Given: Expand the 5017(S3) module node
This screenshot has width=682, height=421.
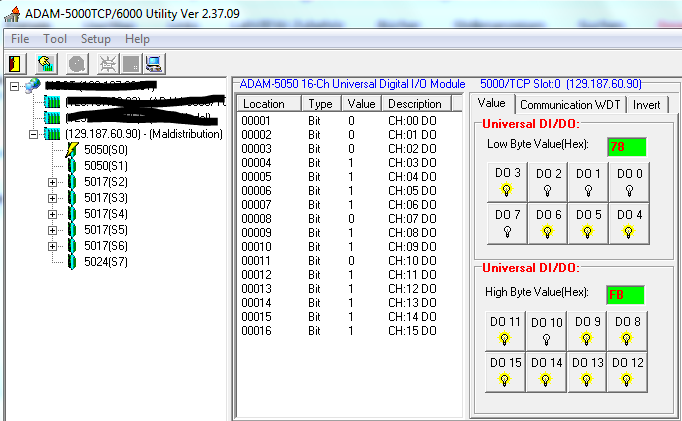Looking at the screenshot, I should (53, 198).
